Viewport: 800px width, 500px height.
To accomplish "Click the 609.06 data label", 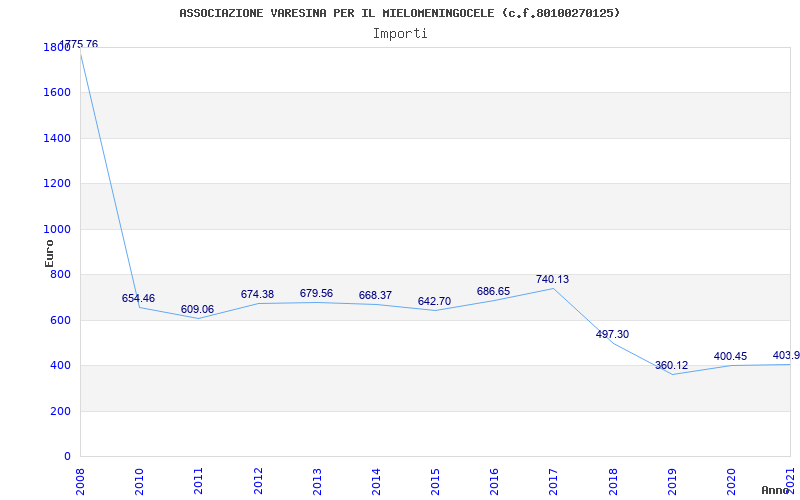I will tap(197, 309).
